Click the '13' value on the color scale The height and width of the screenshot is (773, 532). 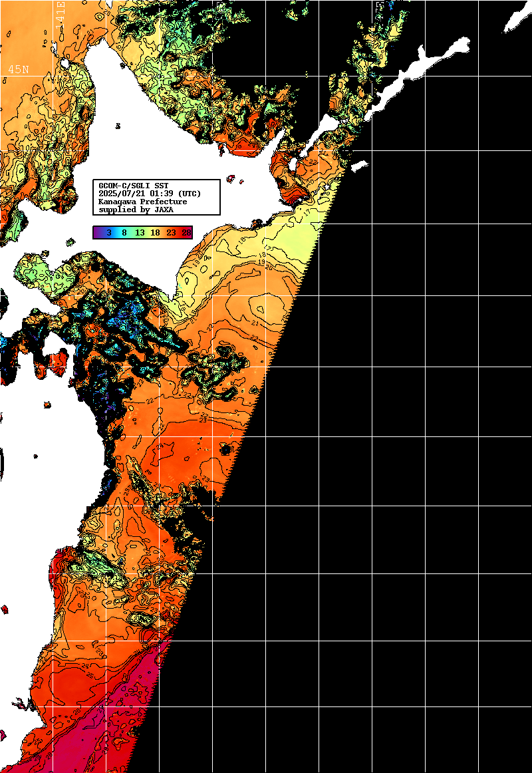[140, 233]
